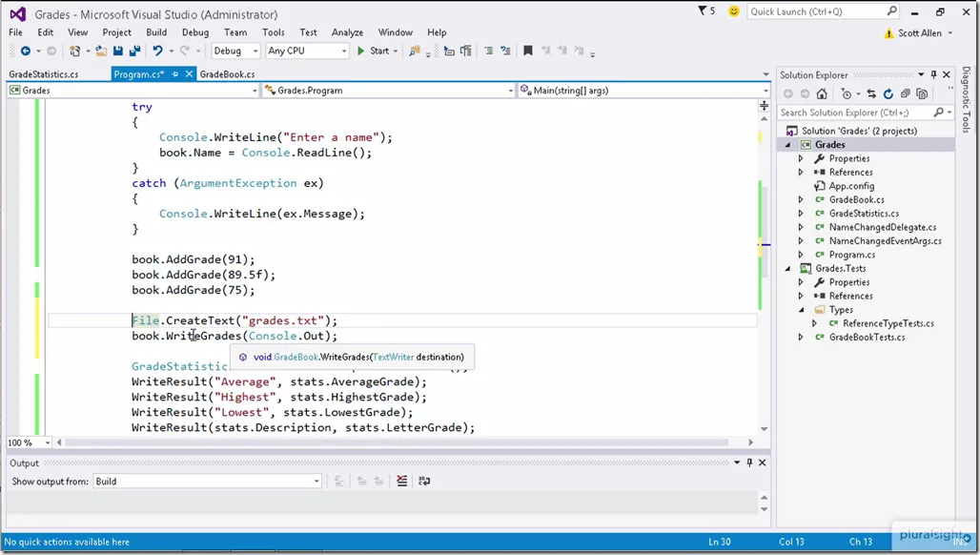Screen dimensions: 980x555
Task: Click Sync with Active Document icon
Action: pyautogui.click(x=871, y=93)
